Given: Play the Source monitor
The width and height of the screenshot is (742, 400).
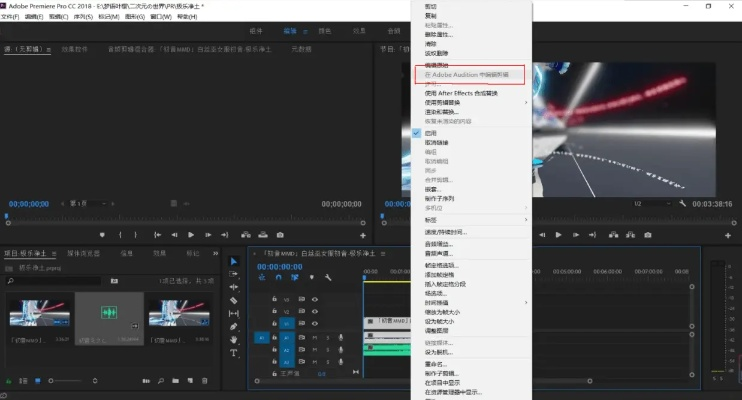Looking at the screenshot, I should pyautogui.click(x=191, y=235).
